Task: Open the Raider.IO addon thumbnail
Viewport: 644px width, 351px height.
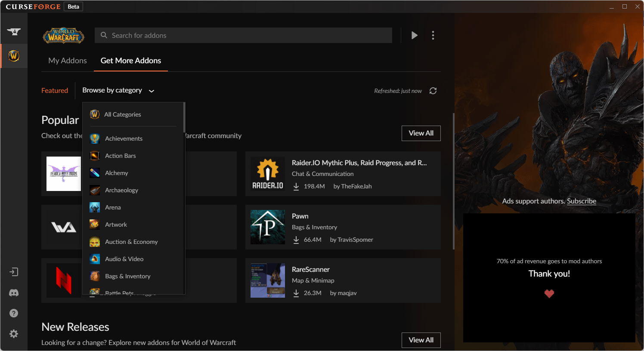Action: pyautogui.click(x=268, y=174)
